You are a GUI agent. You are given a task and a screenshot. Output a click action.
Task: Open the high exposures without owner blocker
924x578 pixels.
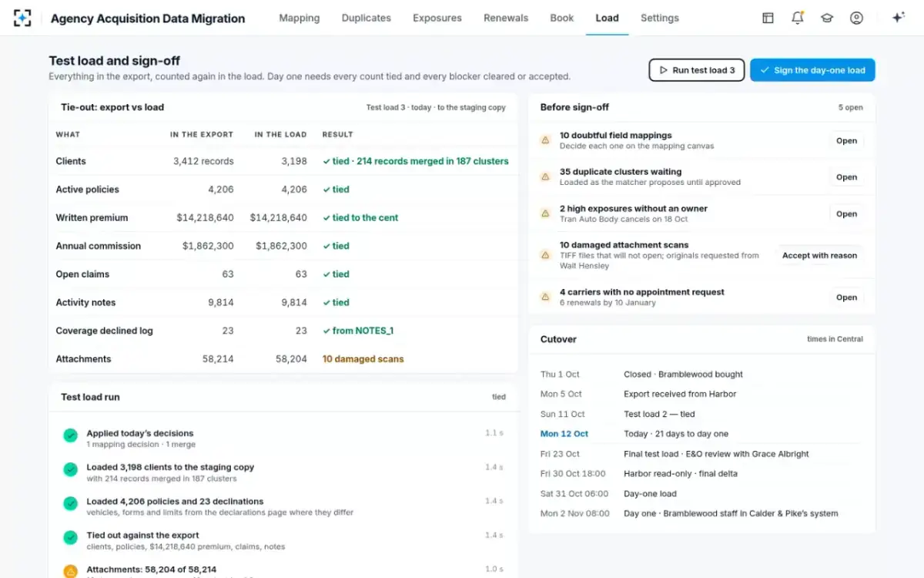pos(846,214)
